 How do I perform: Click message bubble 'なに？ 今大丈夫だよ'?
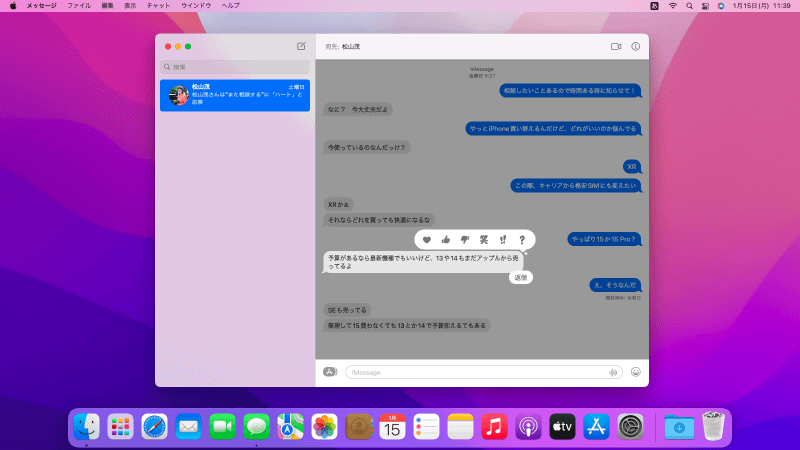358,109
